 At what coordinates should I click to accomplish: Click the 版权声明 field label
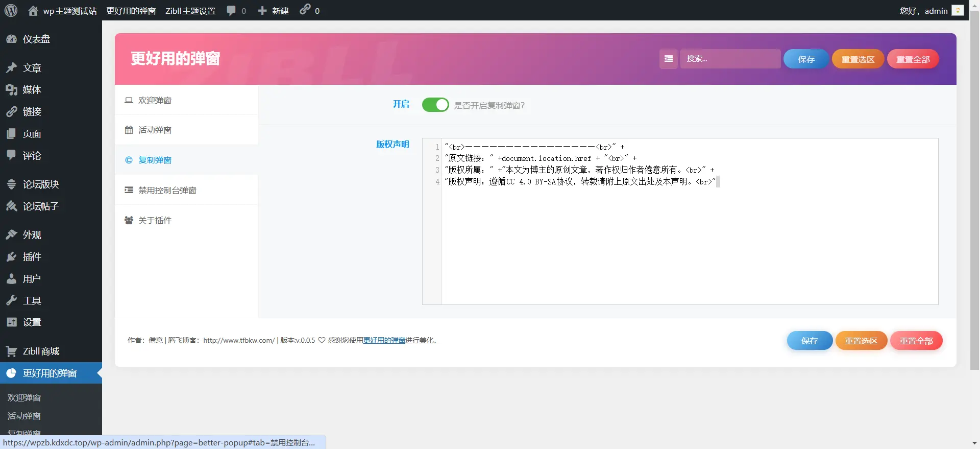click(x=393, y=145)
